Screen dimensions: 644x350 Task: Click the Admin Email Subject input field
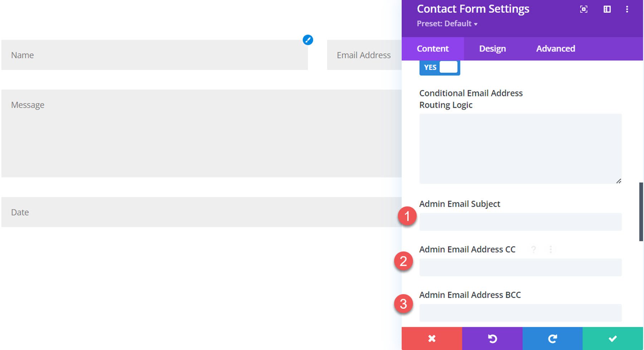[520, 222]
